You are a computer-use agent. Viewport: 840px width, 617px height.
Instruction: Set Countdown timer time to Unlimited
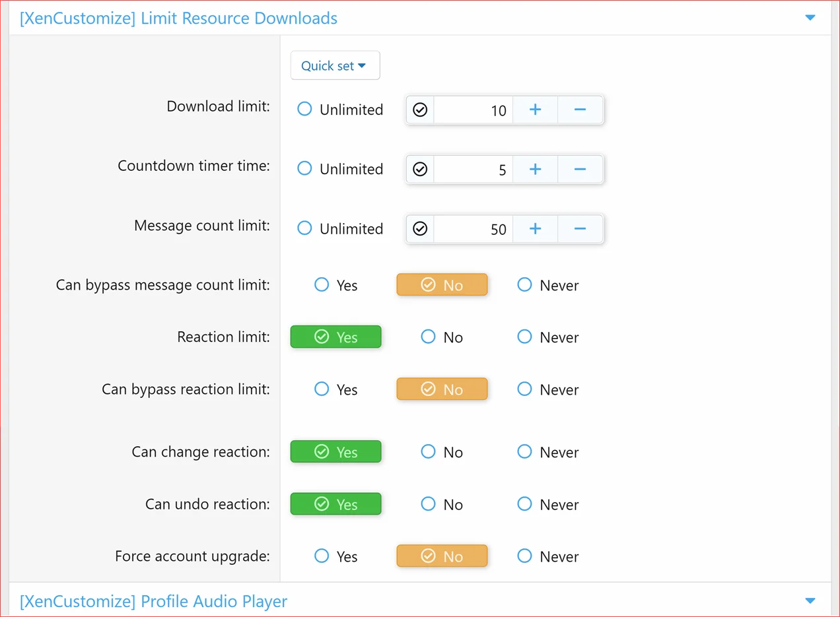pos(340,169)
